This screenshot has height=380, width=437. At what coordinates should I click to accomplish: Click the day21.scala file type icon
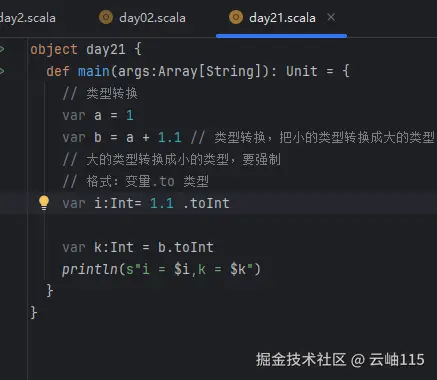point(236,17)
